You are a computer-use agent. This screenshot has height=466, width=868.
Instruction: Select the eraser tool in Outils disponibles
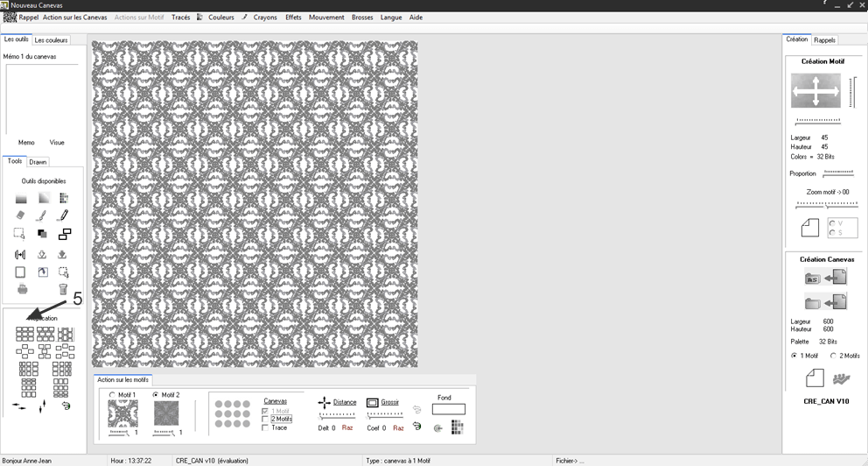[21, 215]
